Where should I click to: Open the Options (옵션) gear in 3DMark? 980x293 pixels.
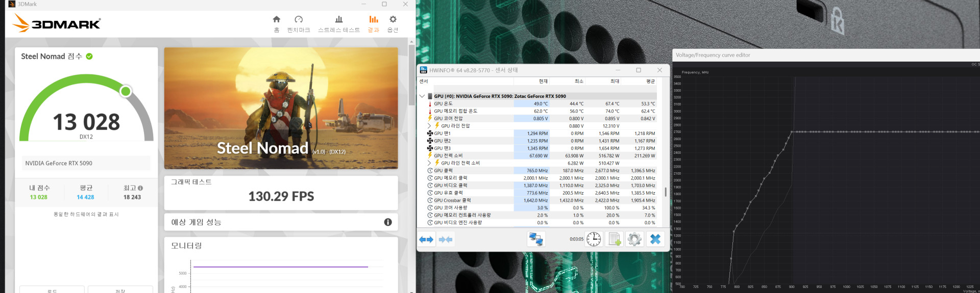coord(393,23)
